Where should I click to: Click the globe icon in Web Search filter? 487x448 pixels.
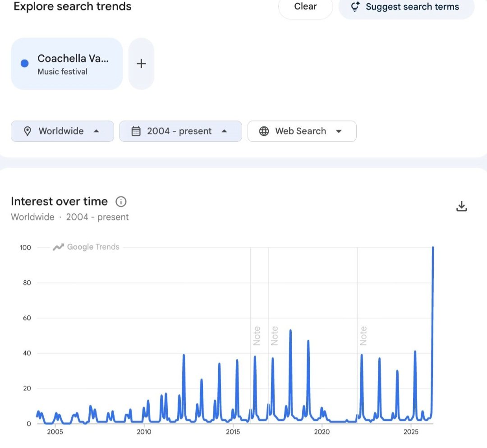pyautogui.click(x=264, y=131)
